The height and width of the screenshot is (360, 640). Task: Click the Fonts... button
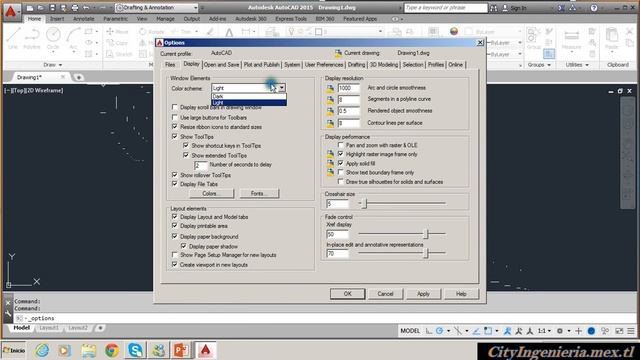click(259, 193)
